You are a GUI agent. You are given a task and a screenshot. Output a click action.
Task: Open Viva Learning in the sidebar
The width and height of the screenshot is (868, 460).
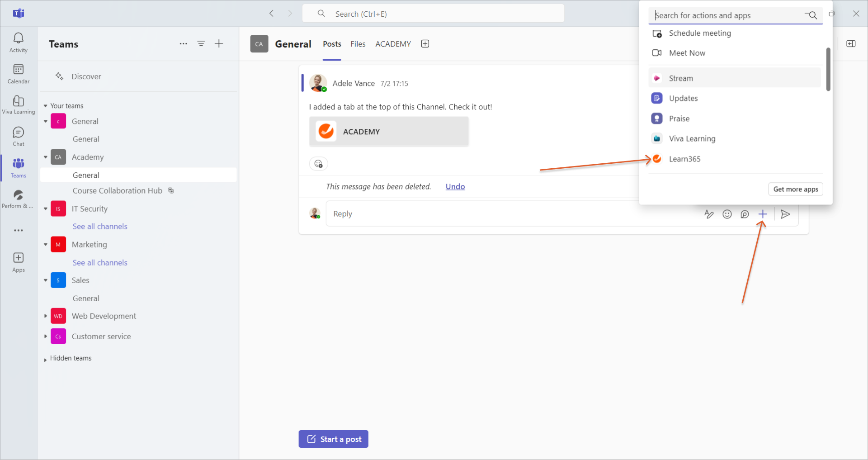19,105
